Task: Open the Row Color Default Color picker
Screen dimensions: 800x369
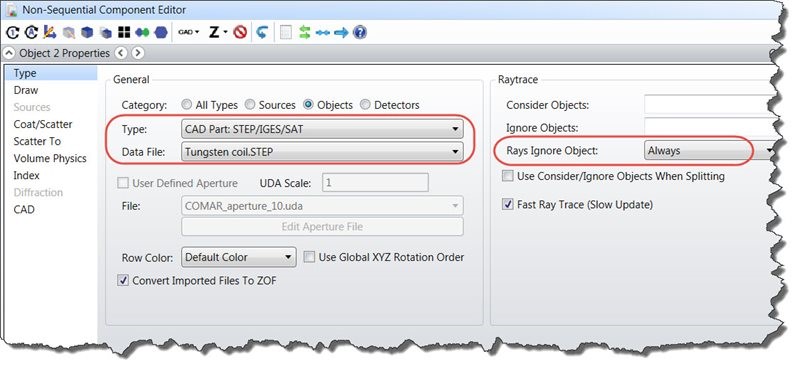Action: (238, 257)
